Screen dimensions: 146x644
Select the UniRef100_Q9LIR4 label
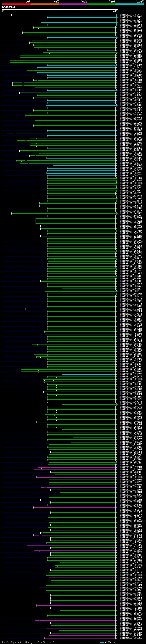point(131,60)
